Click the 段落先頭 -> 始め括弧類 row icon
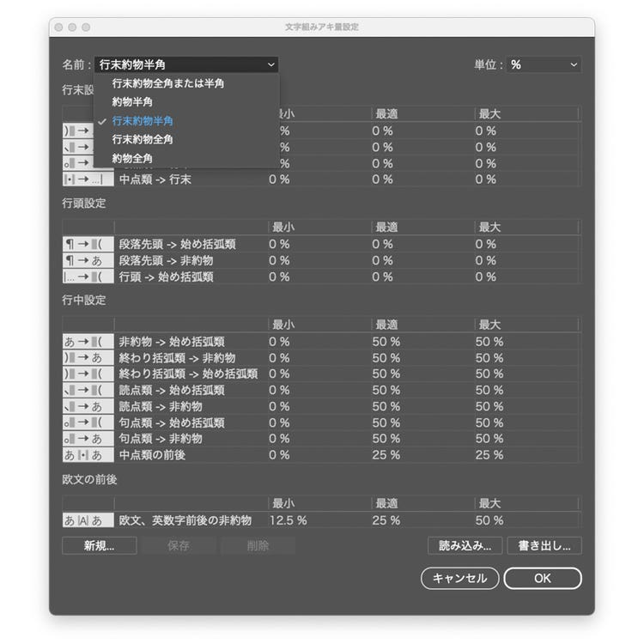Viewport: 644px width, 644px height. coord(88,245)
